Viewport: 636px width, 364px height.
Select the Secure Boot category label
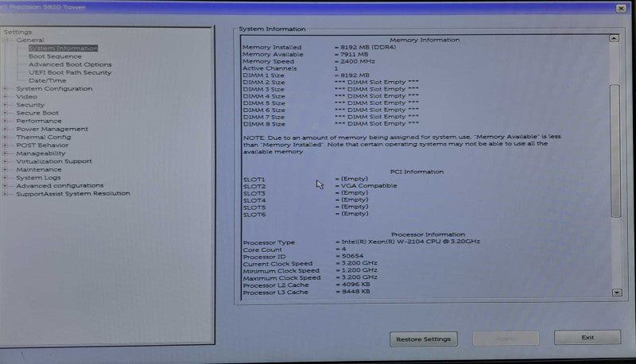[x=37, y=113]
